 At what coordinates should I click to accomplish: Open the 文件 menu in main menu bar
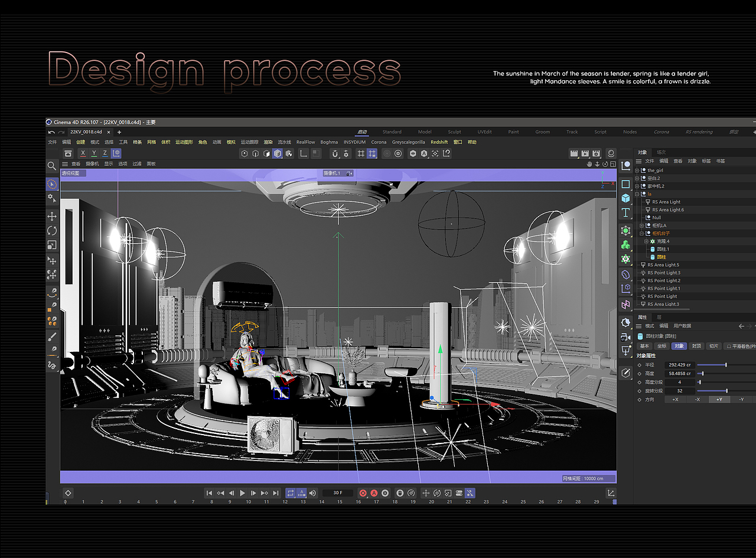[x=53, y=142]
